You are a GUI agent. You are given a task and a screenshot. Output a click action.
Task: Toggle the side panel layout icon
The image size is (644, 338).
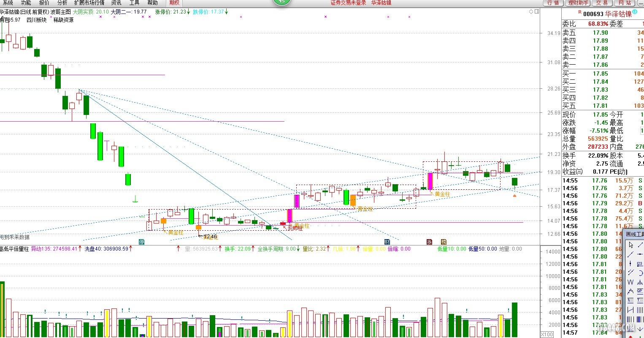537,12
